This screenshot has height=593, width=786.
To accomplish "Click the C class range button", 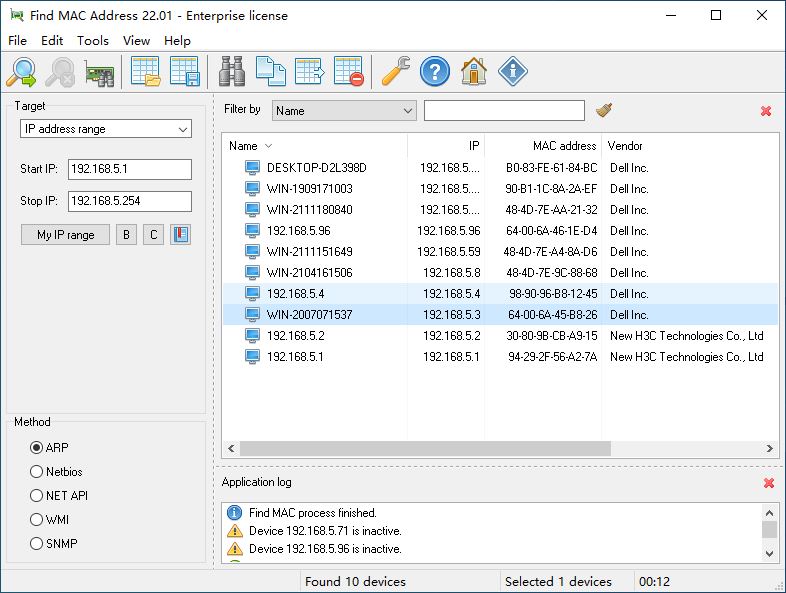I will coord(153,235).
